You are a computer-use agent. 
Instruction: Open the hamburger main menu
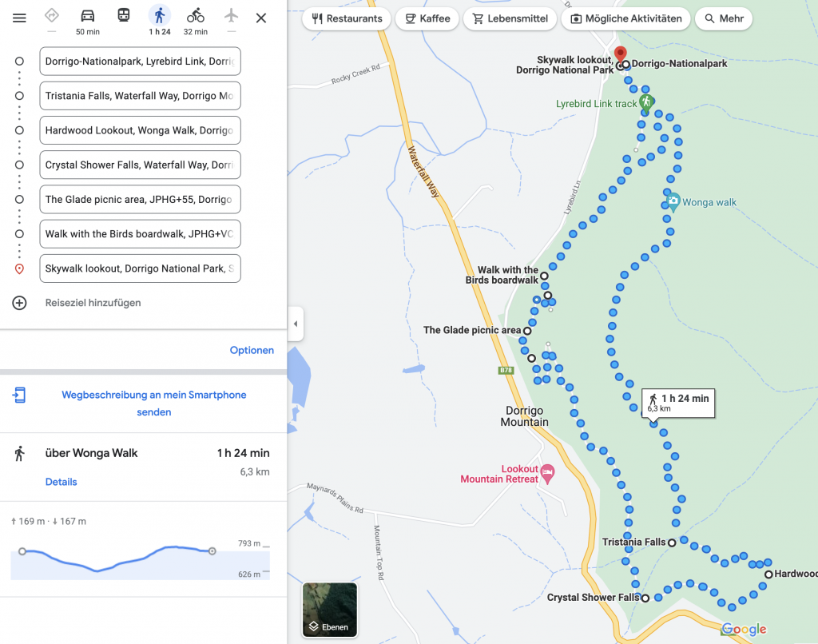click(x=19, y=18)
